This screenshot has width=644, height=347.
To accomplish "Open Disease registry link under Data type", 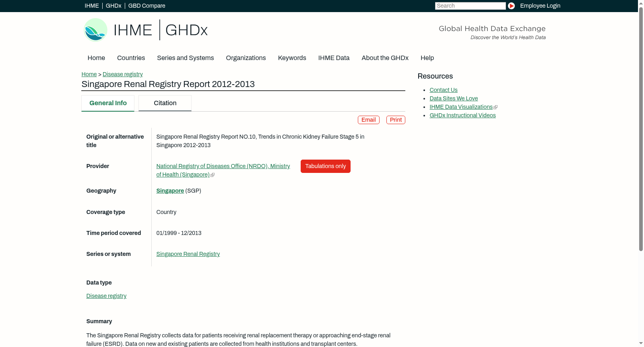I will 106,296.
